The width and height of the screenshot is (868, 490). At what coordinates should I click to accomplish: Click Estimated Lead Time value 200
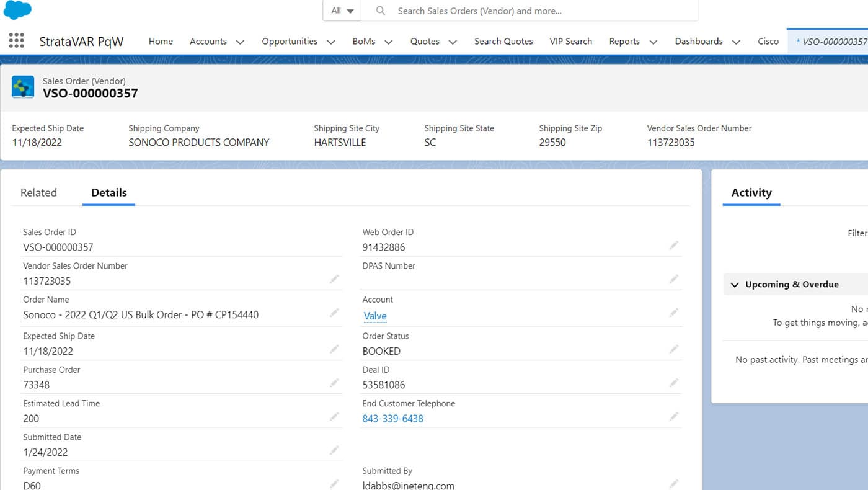tap(31, 419)
